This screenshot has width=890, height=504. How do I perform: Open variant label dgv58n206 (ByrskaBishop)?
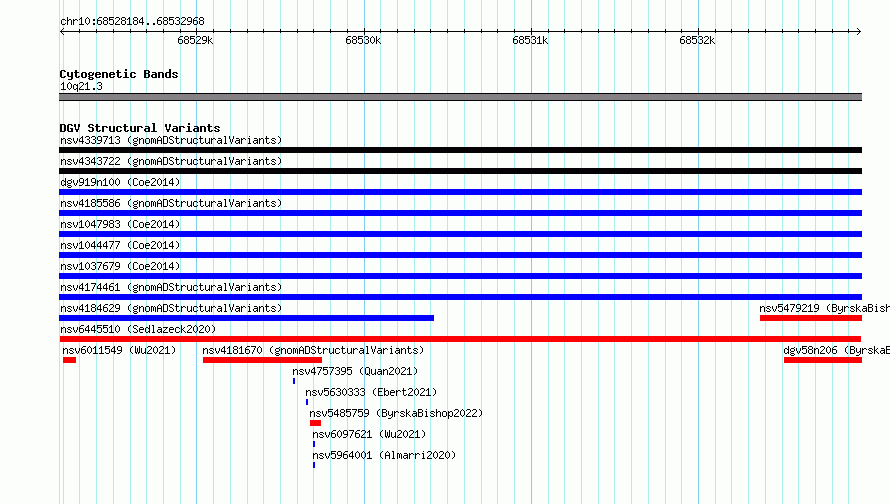click(x=837, y=350)
